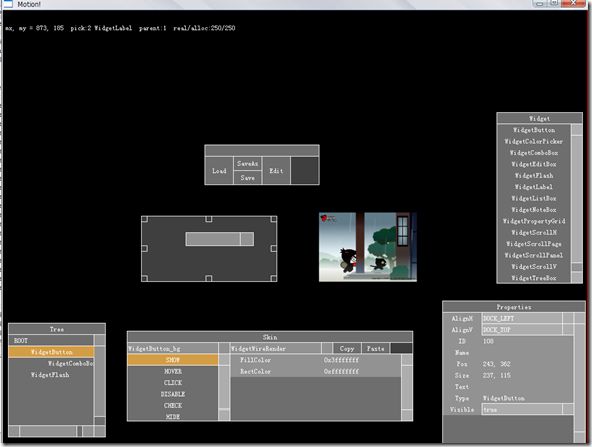
Task: Select WidgetFlash node in the Tree panel
Action: [51, 375]
